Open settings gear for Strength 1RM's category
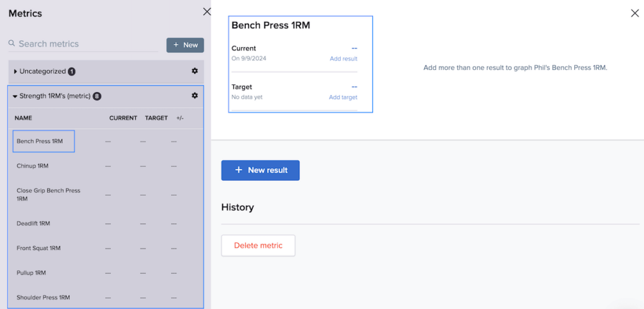Image resolution: width=644 pixels, height=309 pixels. 195,95
